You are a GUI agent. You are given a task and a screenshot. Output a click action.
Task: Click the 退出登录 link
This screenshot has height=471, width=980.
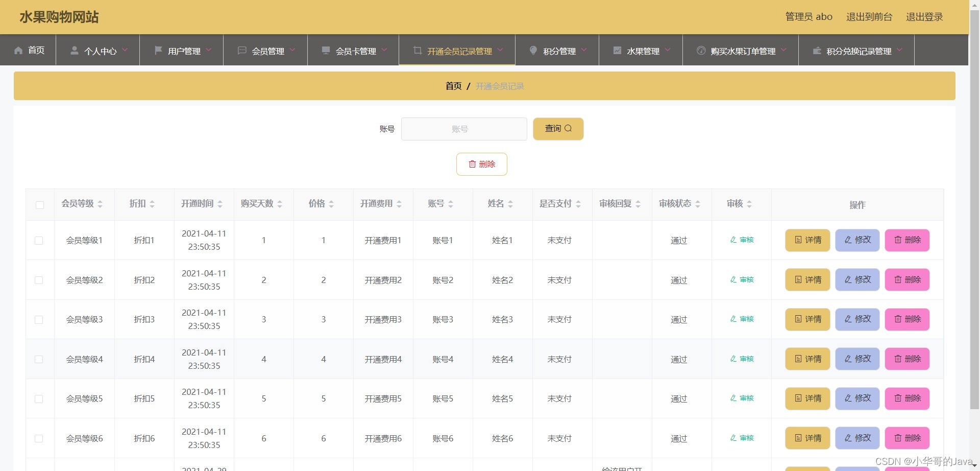pos(924,17)
